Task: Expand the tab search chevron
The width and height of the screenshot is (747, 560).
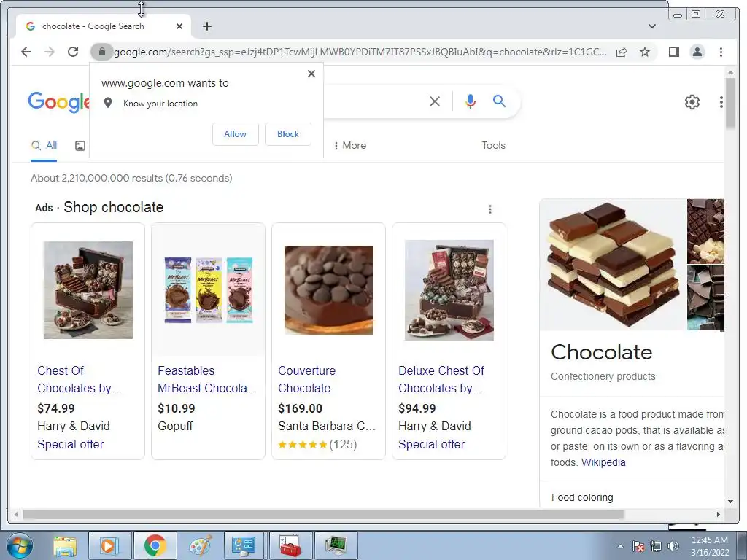Action: click(652, 26)
